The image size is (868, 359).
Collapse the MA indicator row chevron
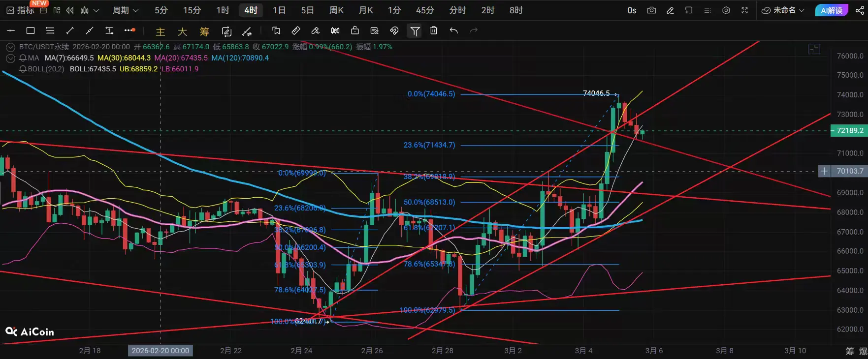[x=10, y=58]
